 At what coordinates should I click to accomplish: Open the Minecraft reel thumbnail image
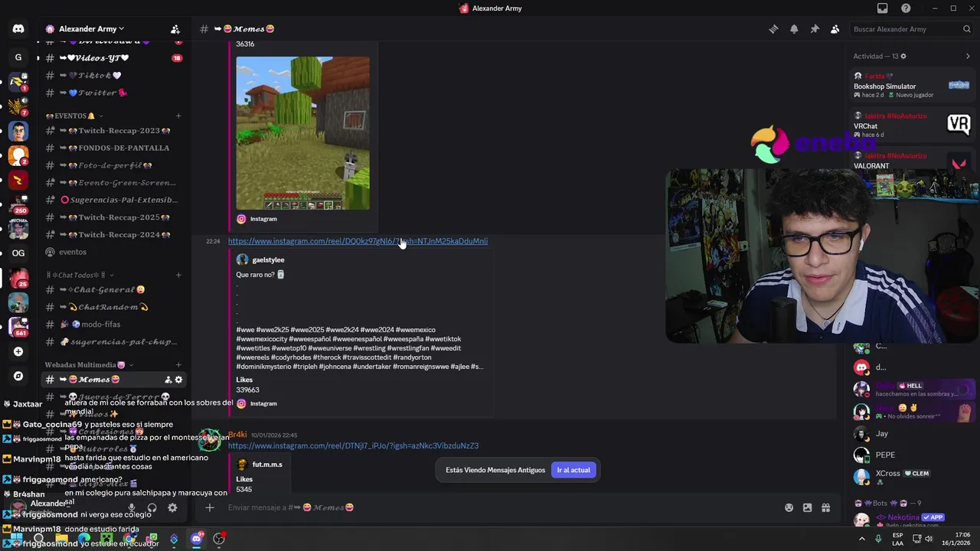click(x=302, y=133)
